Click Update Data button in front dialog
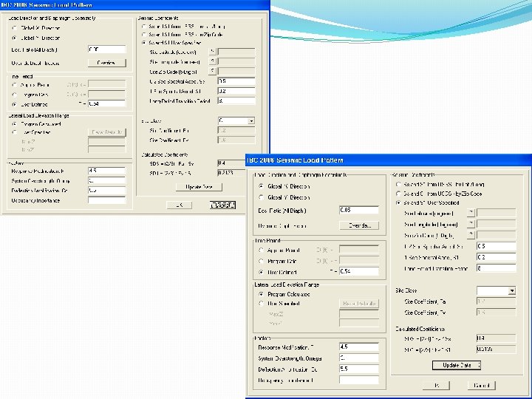The height and width of the screenshot is (399, 532). click(x=457, y=365)
